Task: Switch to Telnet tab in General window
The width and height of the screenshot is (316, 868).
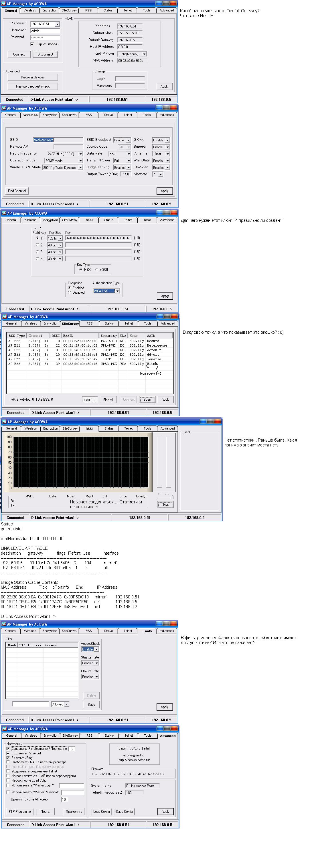Action: pyautogui.click(x=128, y=10)
